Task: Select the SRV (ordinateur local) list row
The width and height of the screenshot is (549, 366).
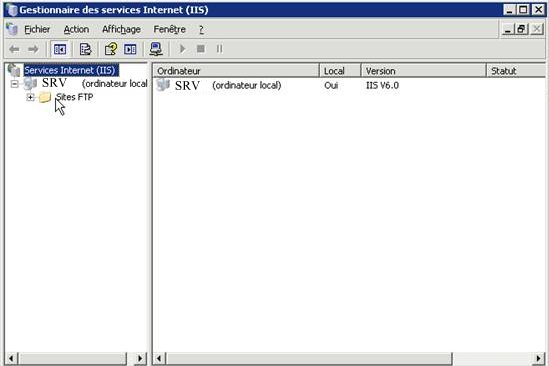Action: coord(349,85)
